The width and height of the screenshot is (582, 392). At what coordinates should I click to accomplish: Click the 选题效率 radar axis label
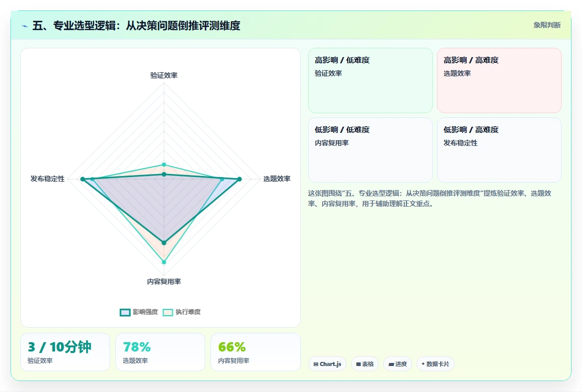[277, 179]
